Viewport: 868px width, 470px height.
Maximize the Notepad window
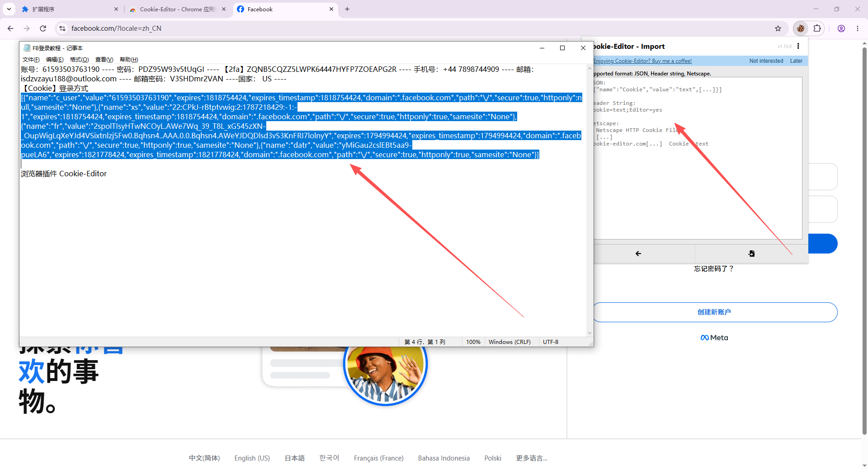point(562,48)
